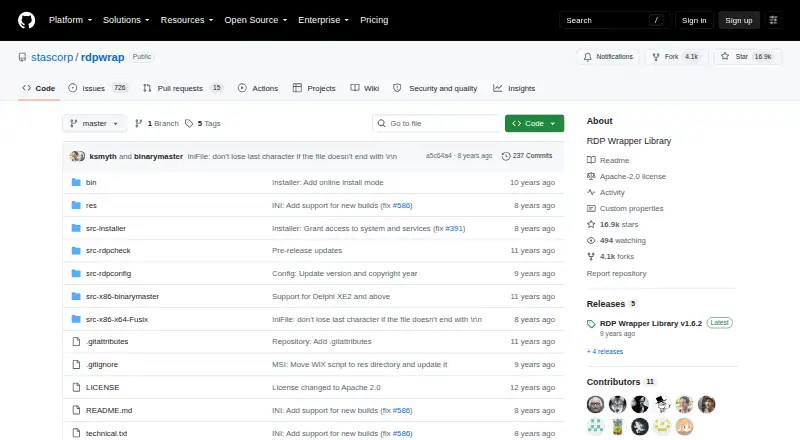Open the Pricing link
The height and width of the screenshot is (440, 800).
point(374,20)
